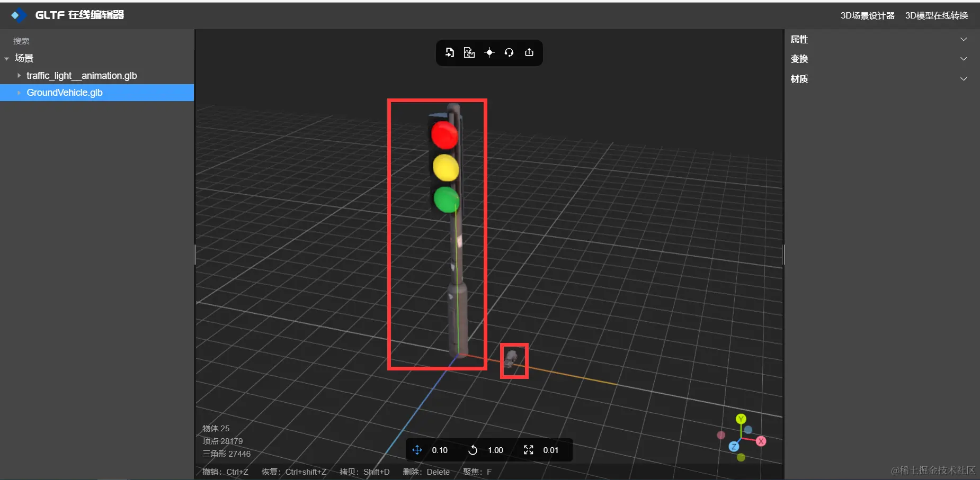Click the crosshair target icon in top toolbar

click(489, 52)
